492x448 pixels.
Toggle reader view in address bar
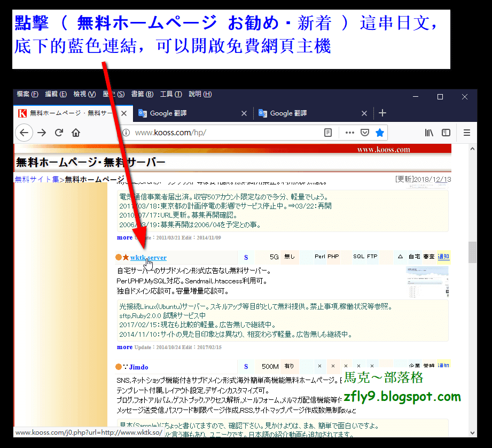tap(328, 133)
